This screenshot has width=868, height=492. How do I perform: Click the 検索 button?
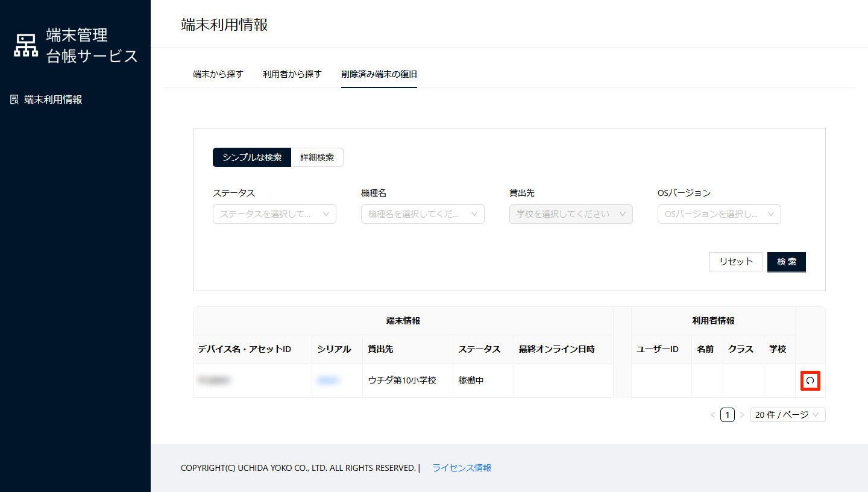[x=786, y=262]
